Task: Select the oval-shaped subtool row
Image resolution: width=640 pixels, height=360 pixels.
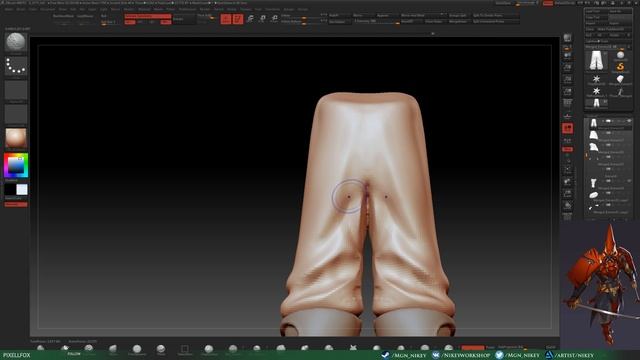Action: tap(609, 195)
